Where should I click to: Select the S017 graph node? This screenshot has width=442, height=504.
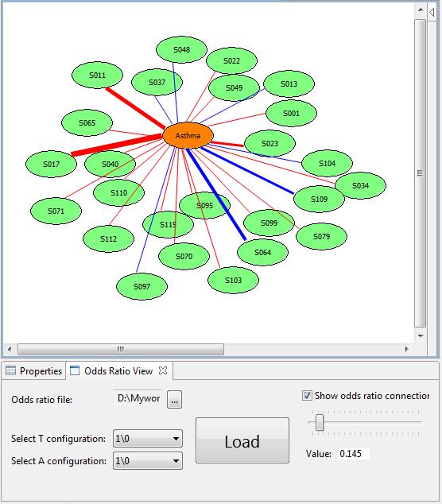pos(52,165)
